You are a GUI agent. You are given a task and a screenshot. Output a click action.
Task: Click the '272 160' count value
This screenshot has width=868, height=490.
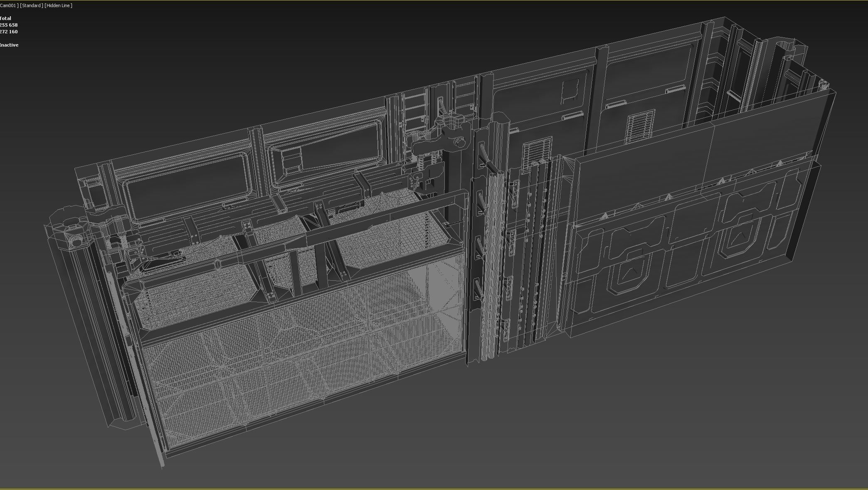[x=9, y=32]
